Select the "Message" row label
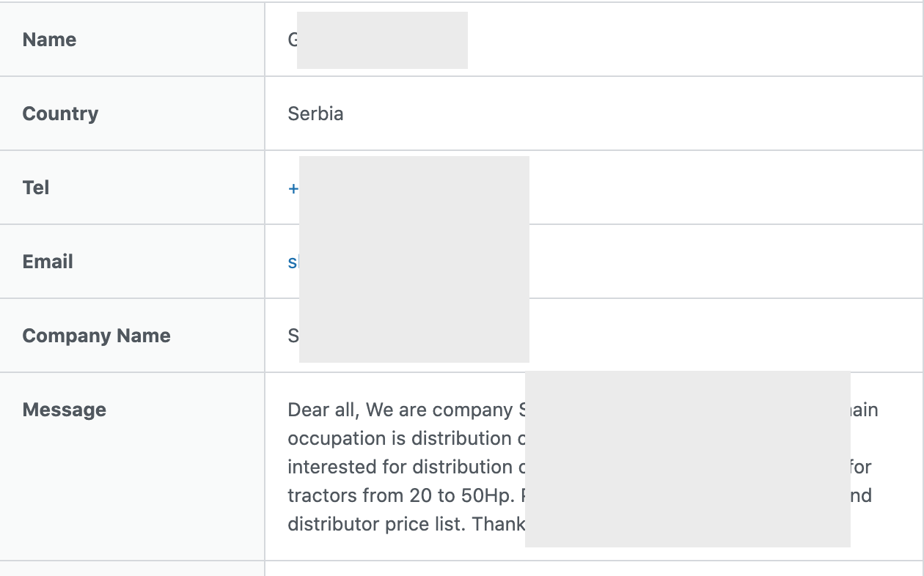The width and height of the screenshot is (924, 576). point(64,410)
